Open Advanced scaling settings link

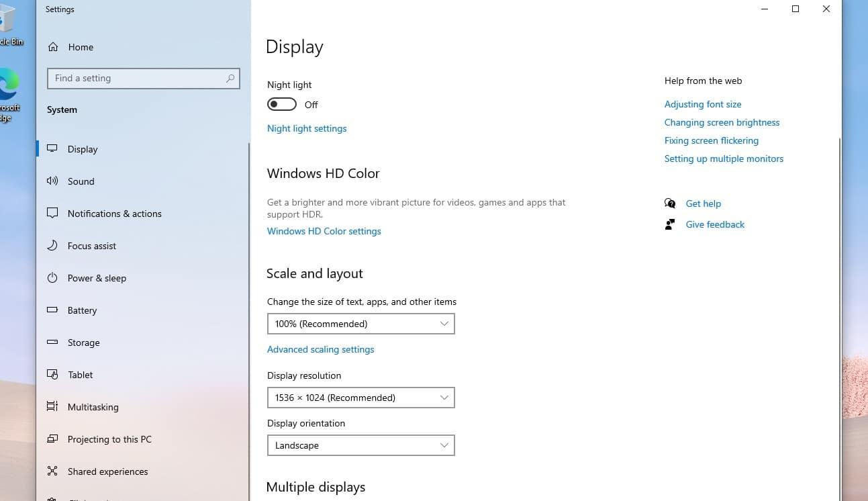pyautogui.click(x=321, y=349)
